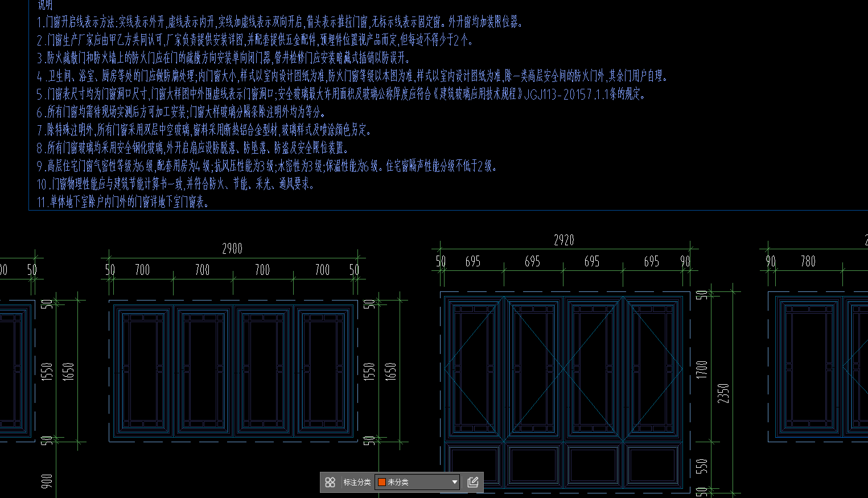
Task: Click the 2900 overall width dimension
Action: (232, 249)
